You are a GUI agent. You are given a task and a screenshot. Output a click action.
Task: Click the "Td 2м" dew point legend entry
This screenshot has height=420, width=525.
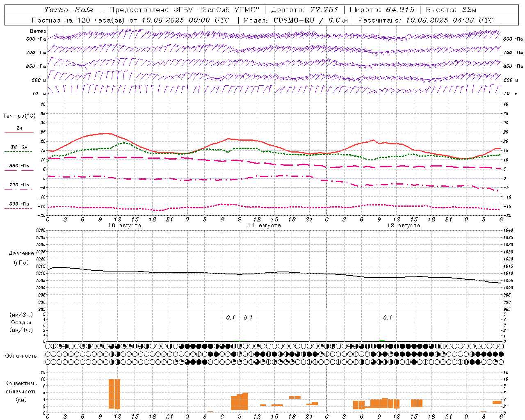pyautogui.click(x=19, y=147)
